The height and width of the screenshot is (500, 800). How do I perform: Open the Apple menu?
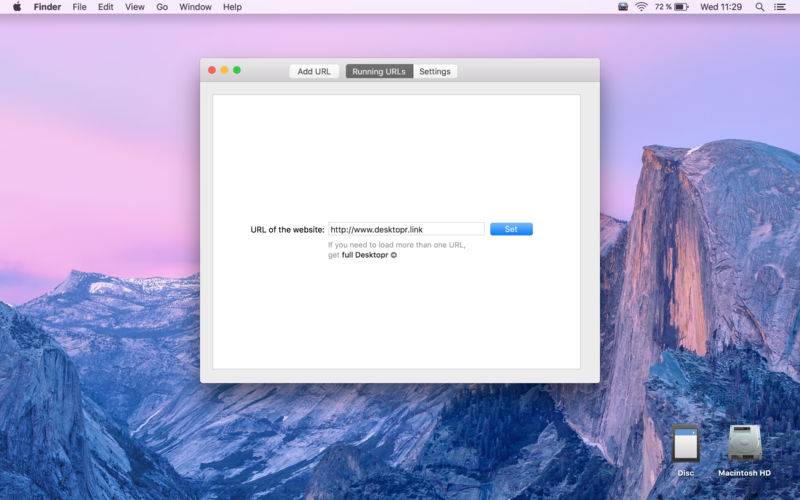pos(17,7)
